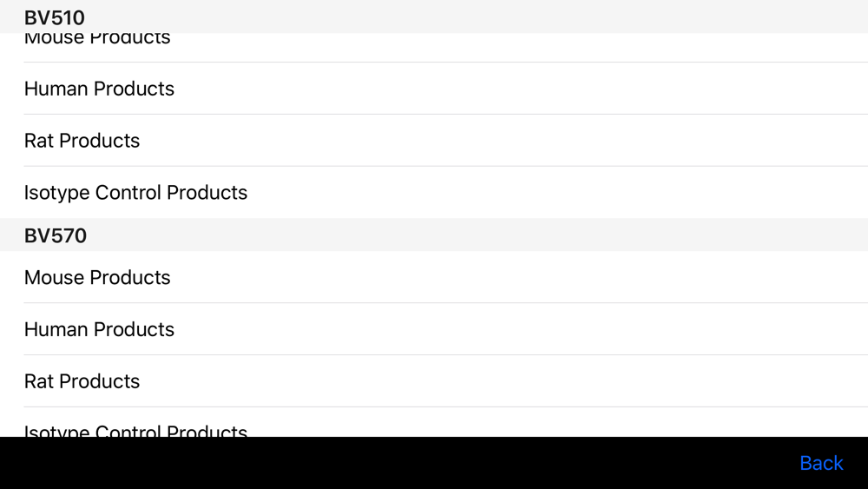Viewport: 868px width, 489px height.
Task: Show the BV570 Rat Products entry
Action: tap(434, 381)
